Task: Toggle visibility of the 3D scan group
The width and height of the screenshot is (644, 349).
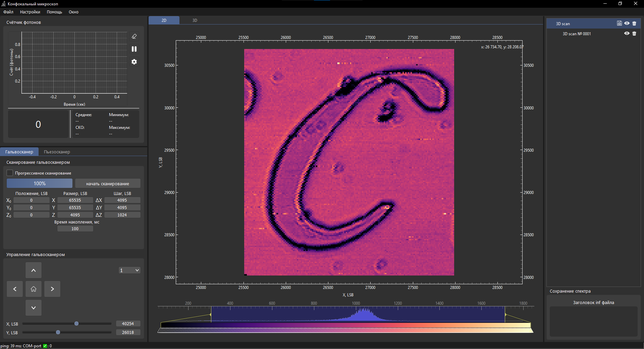Action: pyautogui.click(x=627, y=23)
